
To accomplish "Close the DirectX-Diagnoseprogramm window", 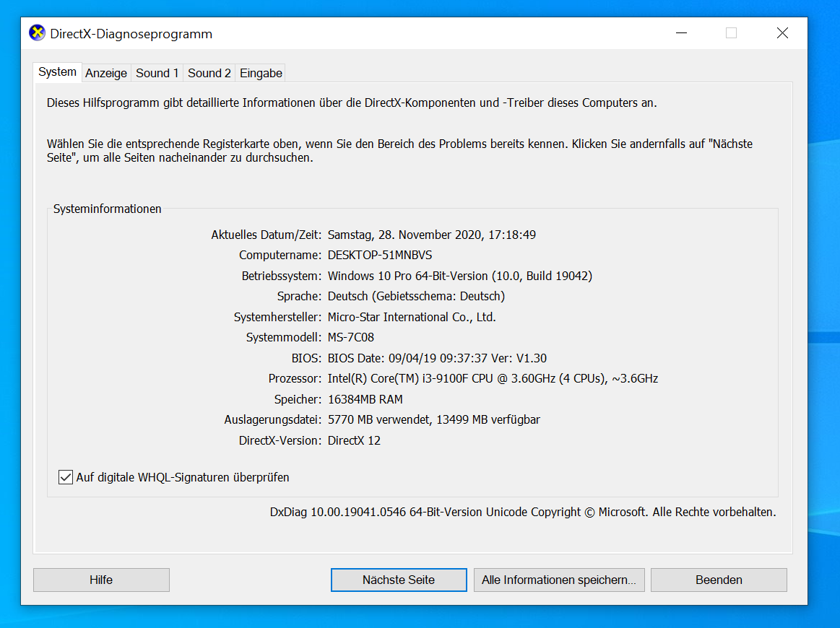I will [x=782, y=33].
